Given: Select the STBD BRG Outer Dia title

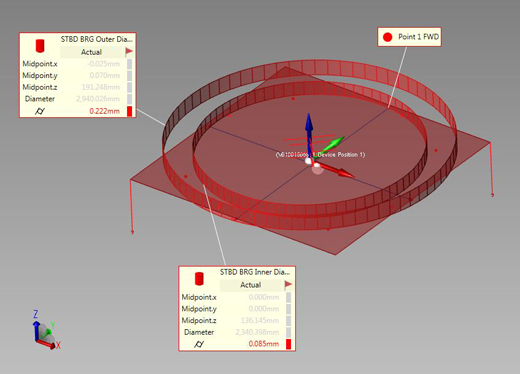Looking at the screenshot, I should click(96, 39).
